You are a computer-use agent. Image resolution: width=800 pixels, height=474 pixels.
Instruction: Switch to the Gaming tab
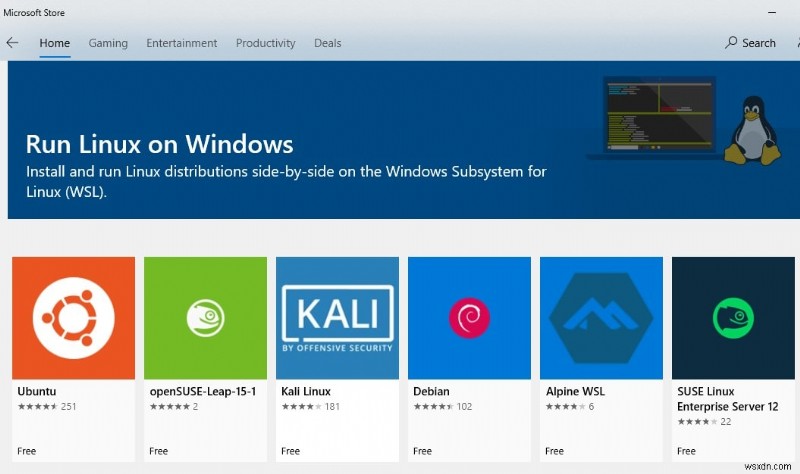tap(108, 43)
